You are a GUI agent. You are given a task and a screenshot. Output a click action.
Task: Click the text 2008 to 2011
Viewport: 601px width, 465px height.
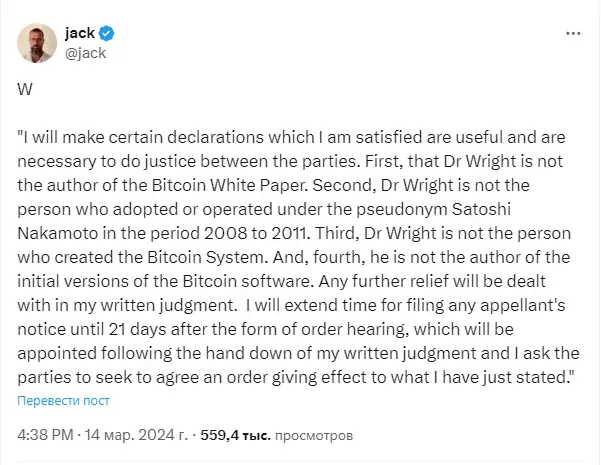256,233
